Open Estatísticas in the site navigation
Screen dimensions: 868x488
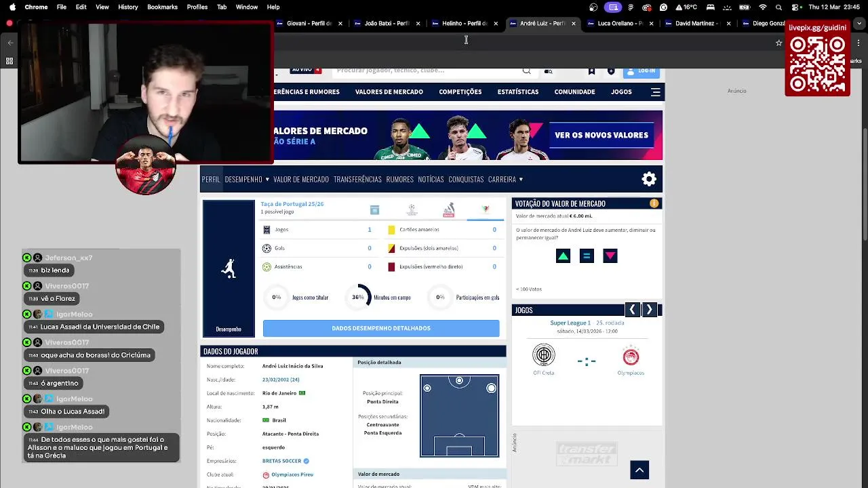coord(518,92)
